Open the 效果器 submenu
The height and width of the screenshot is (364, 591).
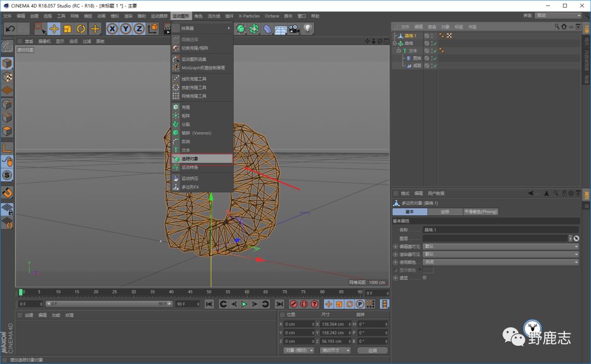tap(202, 28)
